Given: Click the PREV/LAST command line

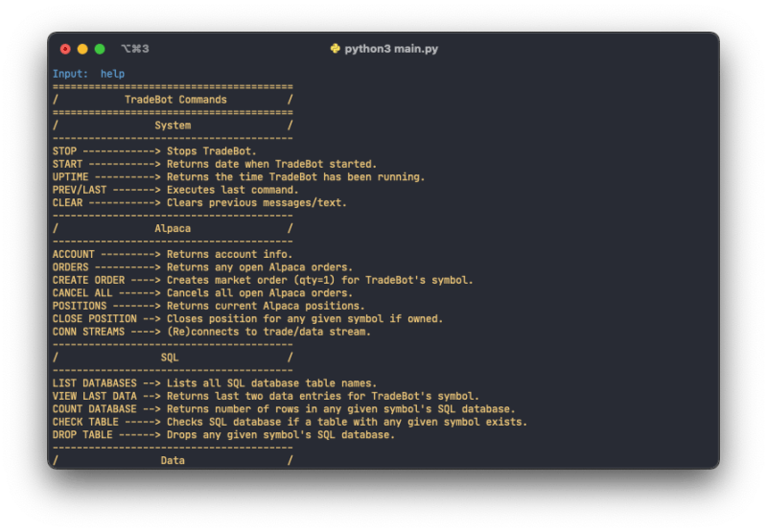Looking at the screenshot, I should [x=175, y=190].
